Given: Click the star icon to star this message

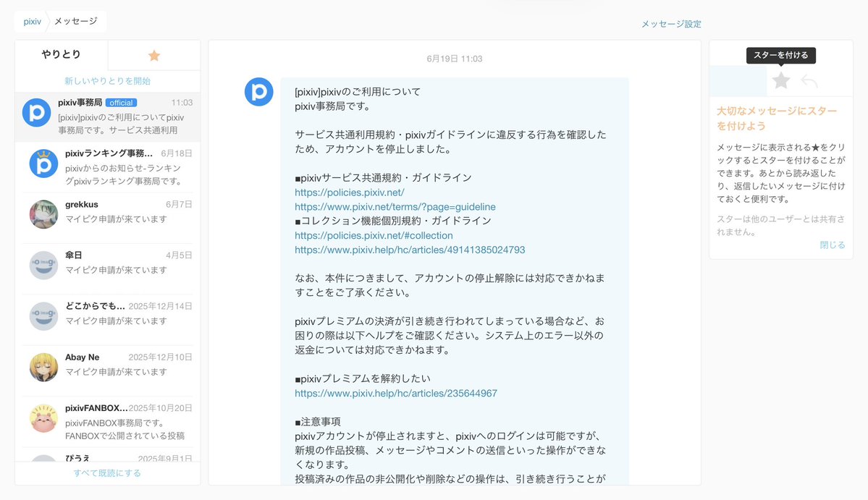Looking at the screenshot, I should coord(780,81).
